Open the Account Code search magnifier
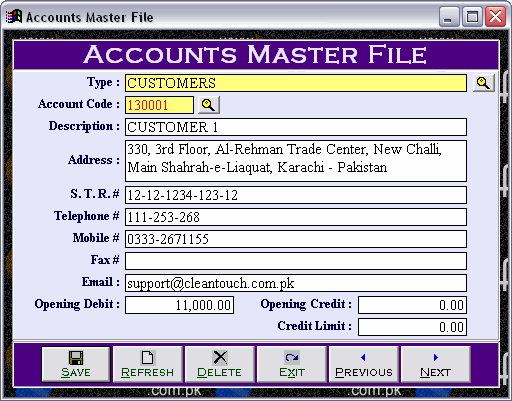 point(209,105)
